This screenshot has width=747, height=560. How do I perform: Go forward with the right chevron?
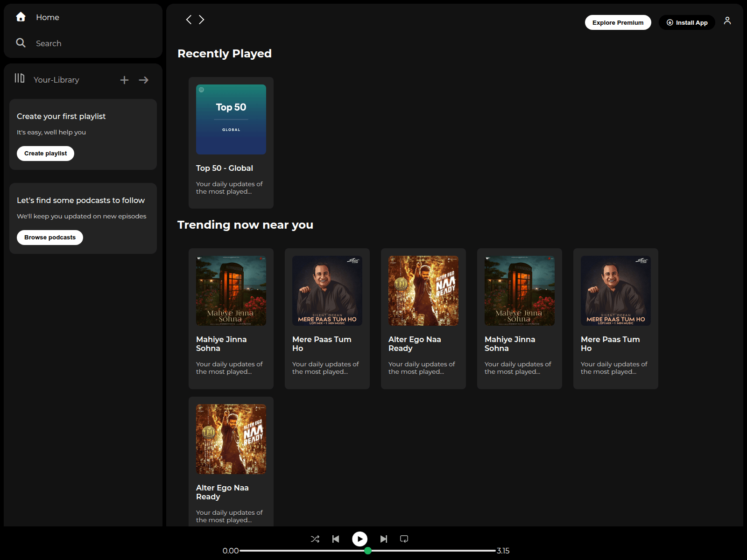click(202, 20)
